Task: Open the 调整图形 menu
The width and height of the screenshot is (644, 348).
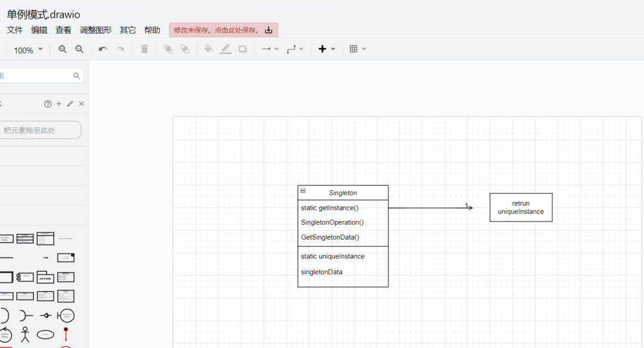Action: pos(95,30)
